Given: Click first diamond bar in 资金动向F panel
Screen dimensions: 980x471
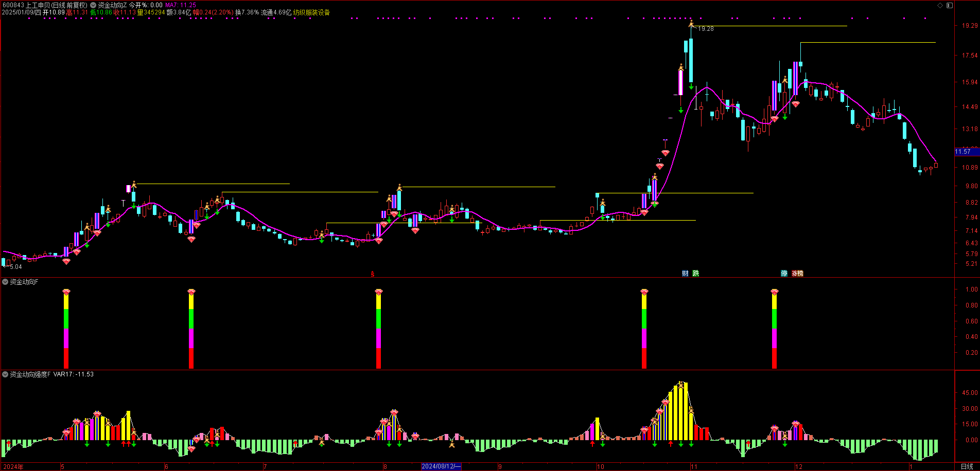Looking at the screenshot, I should pos(66,329).
